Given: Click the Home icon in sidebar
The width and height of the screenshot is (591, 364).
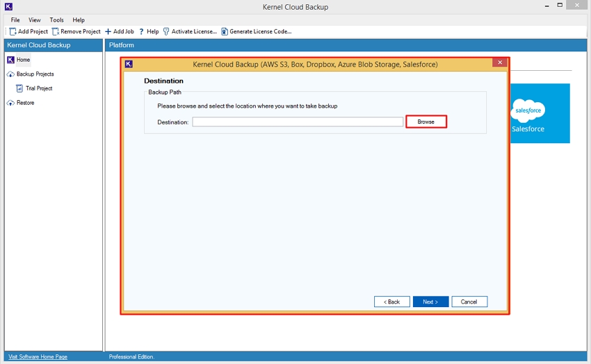Looking at the screenshot, I should [x=10, y=60].
